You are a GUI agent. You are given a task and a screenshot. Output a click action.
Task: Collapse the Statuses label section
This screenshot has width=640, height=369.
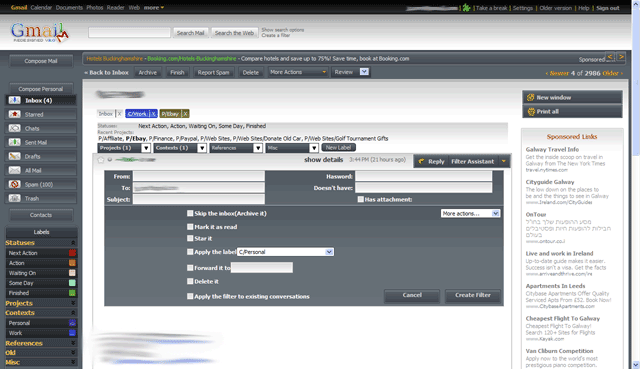[73, 243]
